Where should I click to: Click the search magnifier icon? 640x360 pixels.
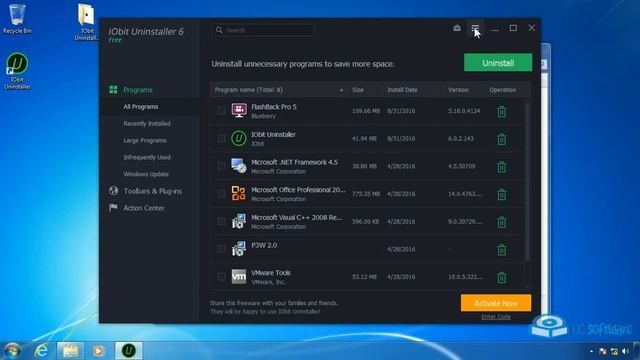(x=219, y=30)
